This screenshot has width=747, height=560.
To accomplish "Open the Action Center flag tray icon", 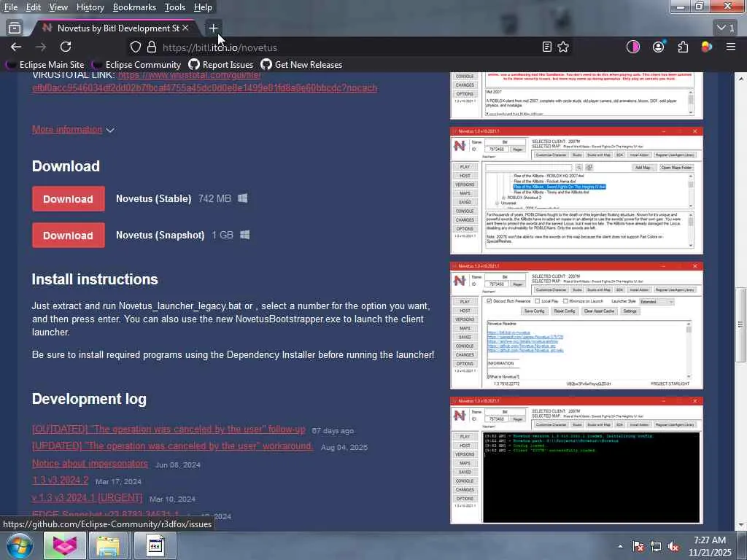I will [638, 547].
